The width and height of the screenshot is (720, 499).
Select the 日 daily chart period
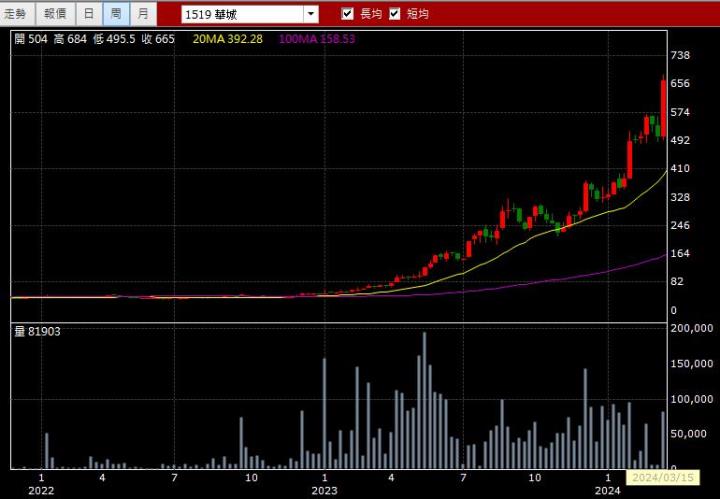[x=89, y=14]
